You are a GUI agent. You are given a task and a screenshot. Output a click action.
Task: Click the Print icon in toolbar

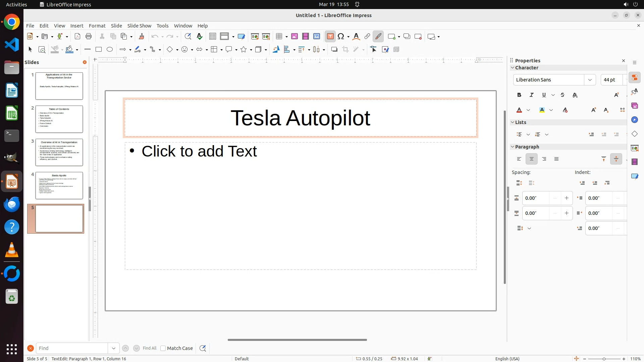pyautogui.click(x=89, y=37)
